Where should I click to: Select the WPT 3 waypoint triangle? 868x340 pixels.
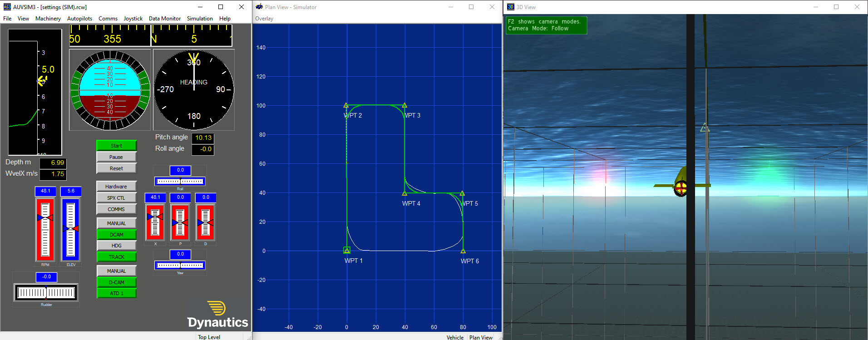[404, 105]
